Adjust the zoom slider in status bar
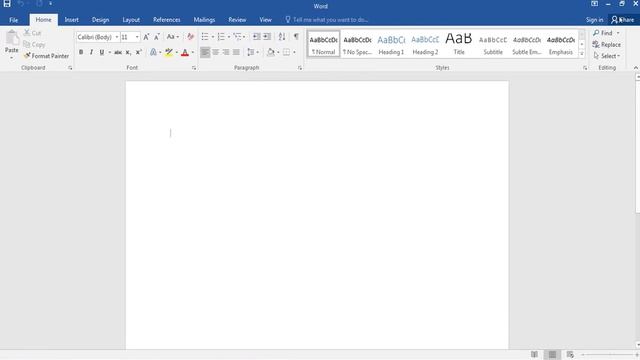The width and height of the screenshot is (640, 360). pos(610,355)
